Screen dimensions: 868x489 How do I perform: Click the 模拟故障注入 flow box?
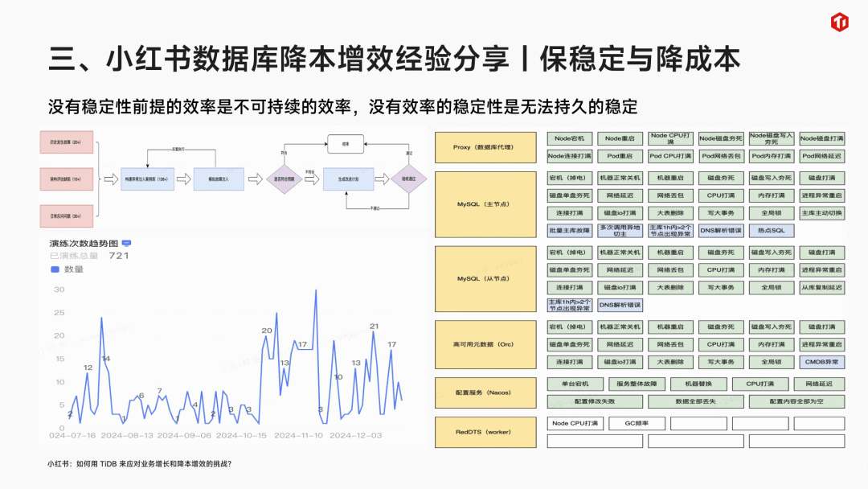(x=219, y=179)
